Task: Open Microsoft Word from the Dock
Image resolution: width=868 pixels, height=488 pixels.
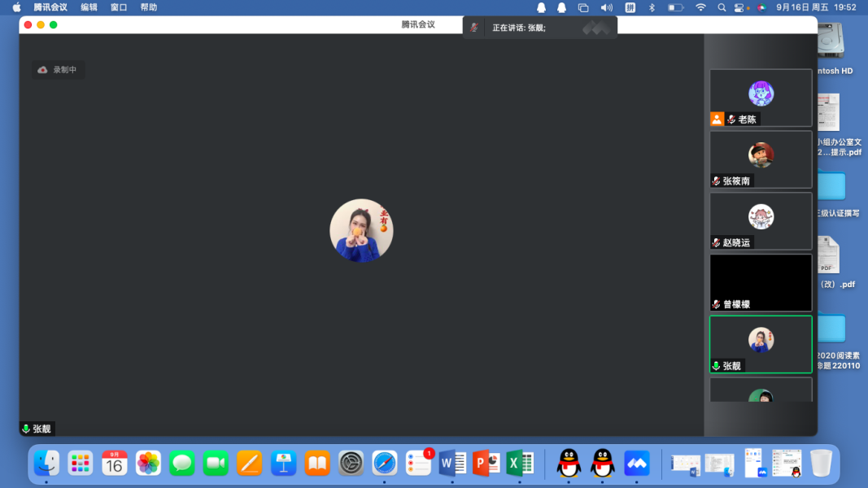Action: pyautogui.click(x=451, y=464)
